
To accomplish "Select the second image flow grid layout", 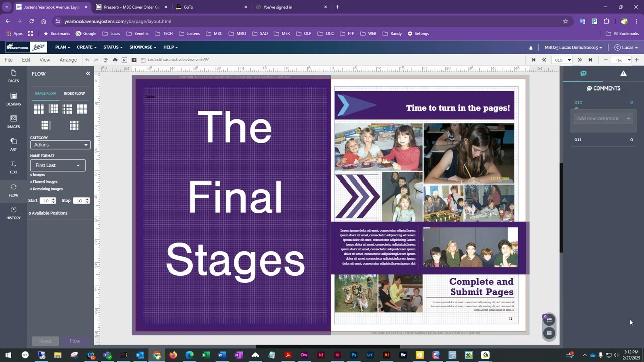I will pos(53,109).
